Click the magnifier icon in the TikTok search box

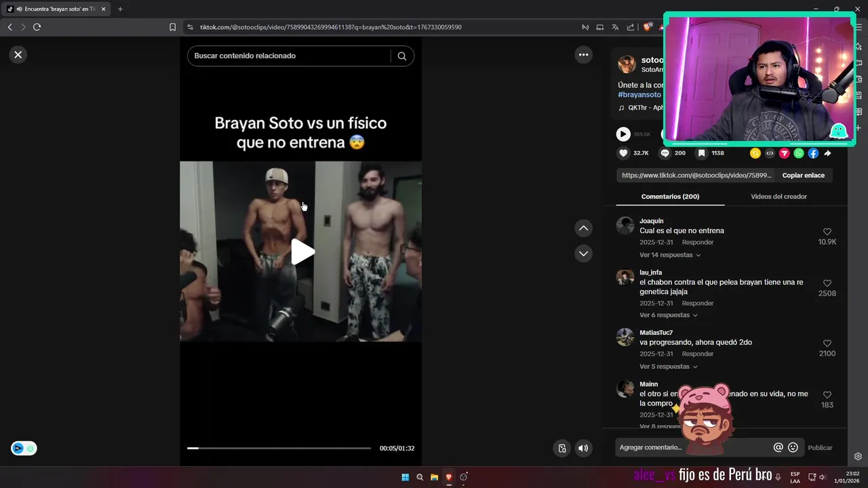[x=402, y=56]
